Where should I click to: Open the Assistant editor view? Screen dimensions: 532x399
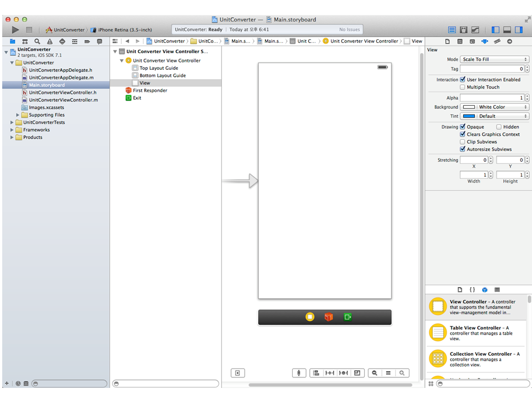click(x=464, y=30)
